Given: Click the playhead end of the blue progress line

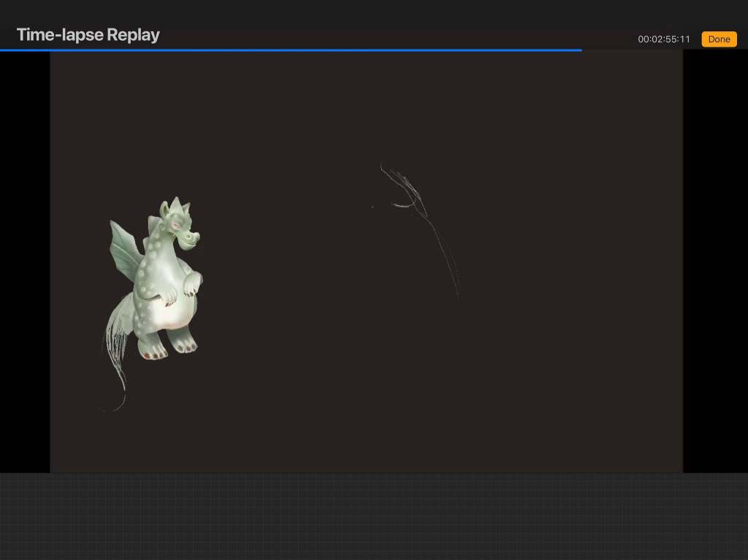Looking at the screenshot, I should click(581, 50).
